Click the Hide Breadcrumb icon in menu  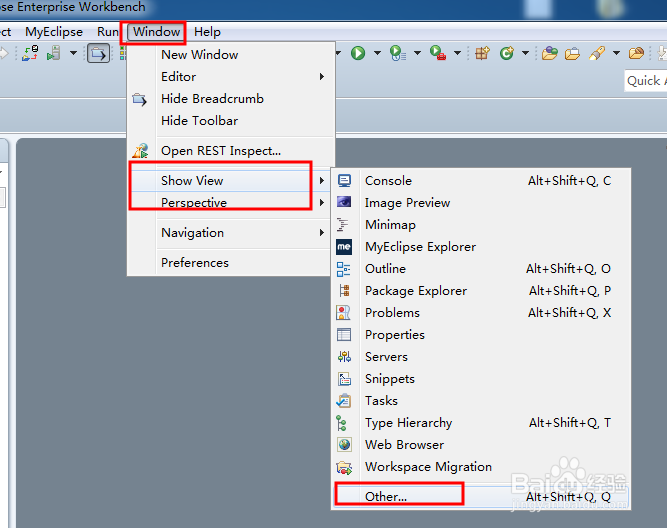click(x=140, y=100)
